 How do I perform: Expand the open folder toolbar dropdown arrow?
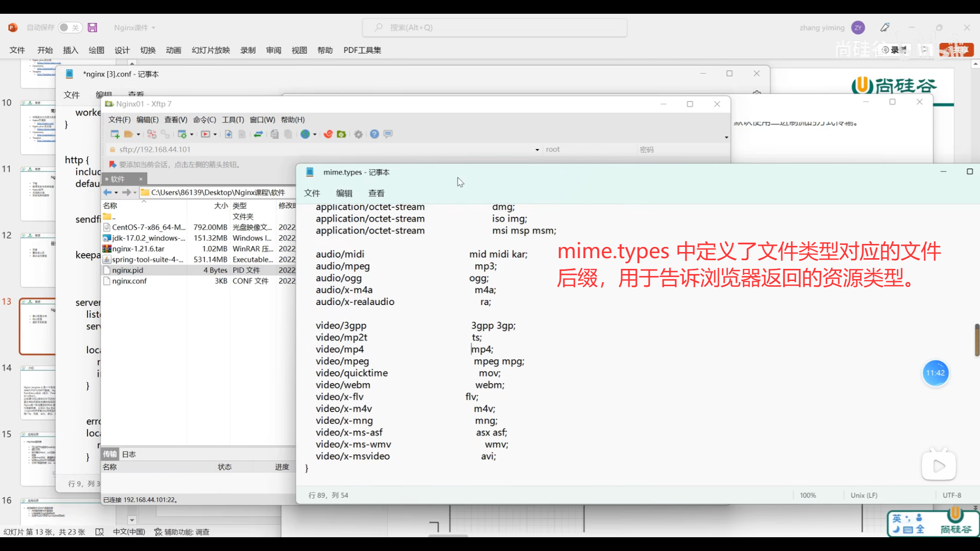pyautogui.click(x=138, y=135)
